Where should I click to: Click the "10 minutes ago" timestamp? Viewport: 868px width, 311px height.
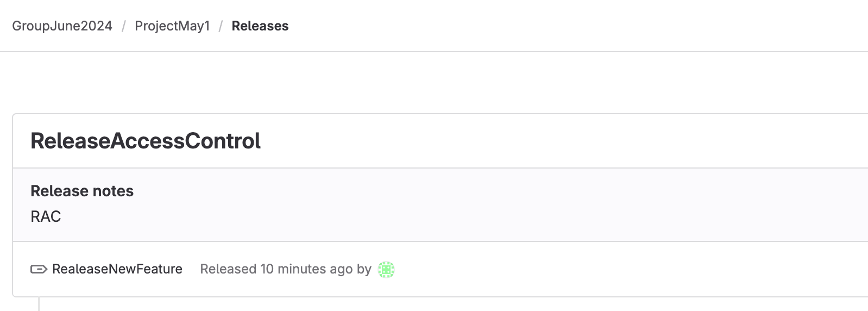(x=306, y=269)
